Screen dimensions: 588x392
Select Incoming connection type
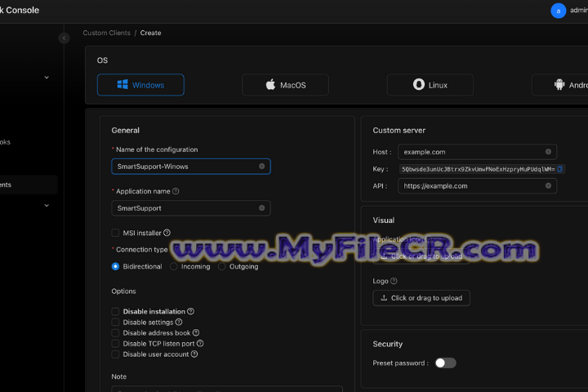(174, 266)
